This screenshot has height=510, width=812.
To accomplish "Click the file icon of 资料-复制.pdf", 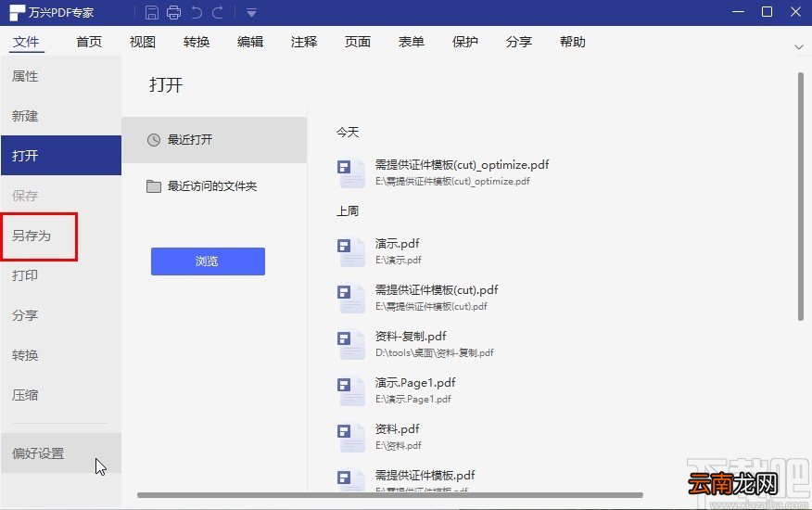I will pos(351,344).
